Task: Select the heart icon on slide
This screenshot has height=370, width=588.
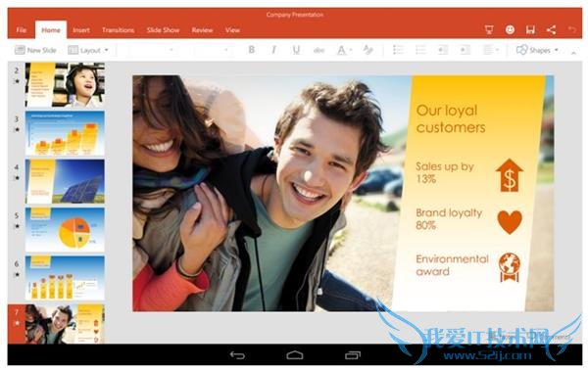Action: tap(510, 221)
